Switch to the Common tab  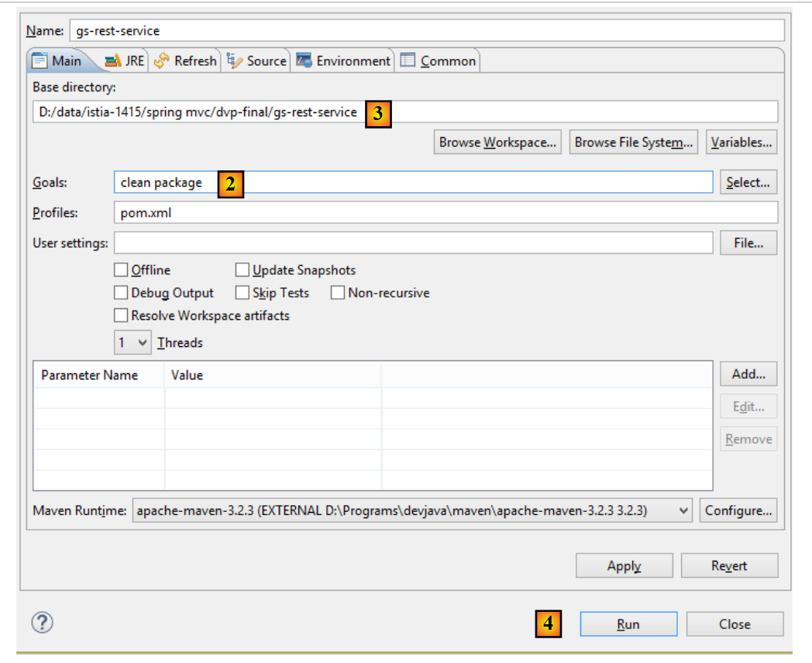[439, 60]
